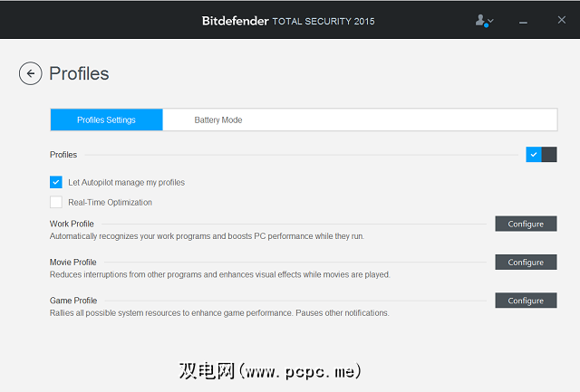Image resolution: width=580 pixels, height=392 pixels.
Task: Click the Movie Profile heading text
Action: click(x=72, y=262)
